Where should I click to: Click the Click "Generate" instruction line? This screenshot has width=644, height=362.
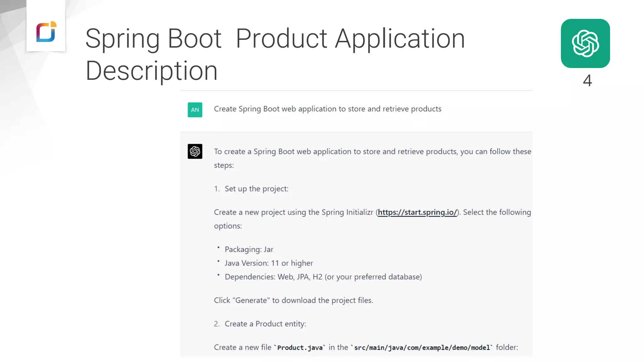pyautogui.click(x=293, y=300)
